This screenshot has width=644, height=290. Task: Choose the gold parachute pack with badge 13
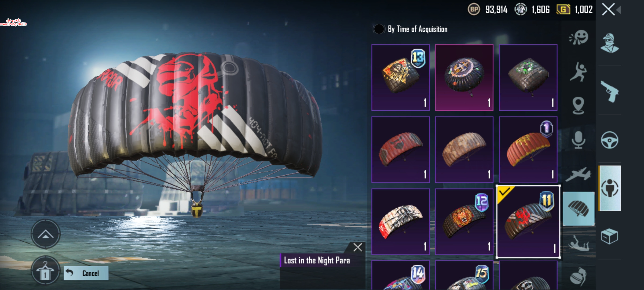point(401,78)
